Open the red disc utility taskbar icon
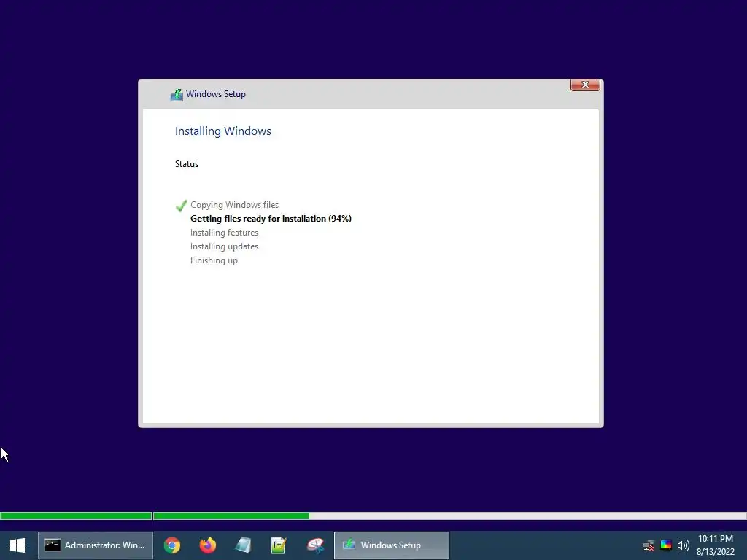The height and width of the screenshot is (560, 747). click(315, 545)
